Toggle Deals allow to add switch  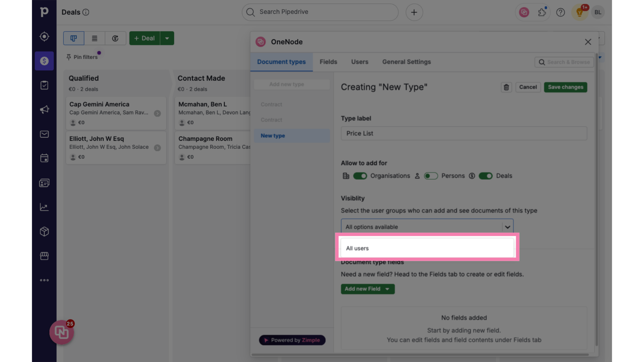point(486,176)
